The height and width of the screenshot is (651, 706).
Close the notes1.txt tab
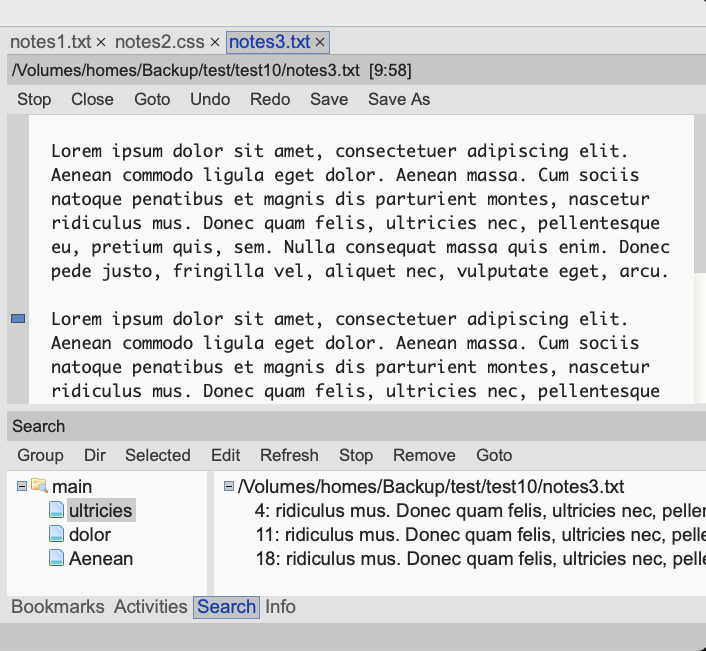(101, 42)
